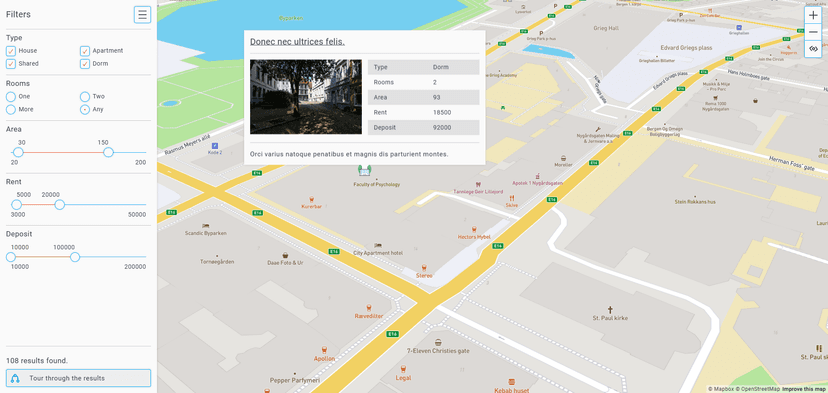Click the Faculty of Psychology map marker
Screen dimensions: 828x393
(365, 170)
